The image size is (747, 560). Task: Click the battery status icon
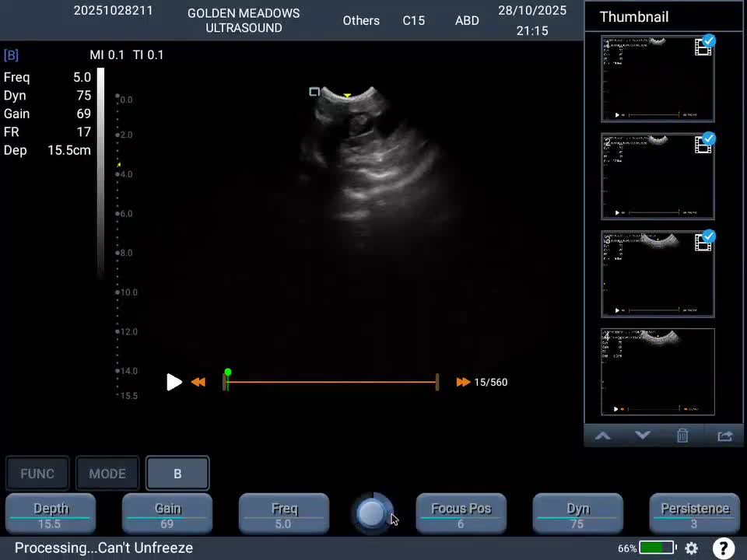coord(657,548)
